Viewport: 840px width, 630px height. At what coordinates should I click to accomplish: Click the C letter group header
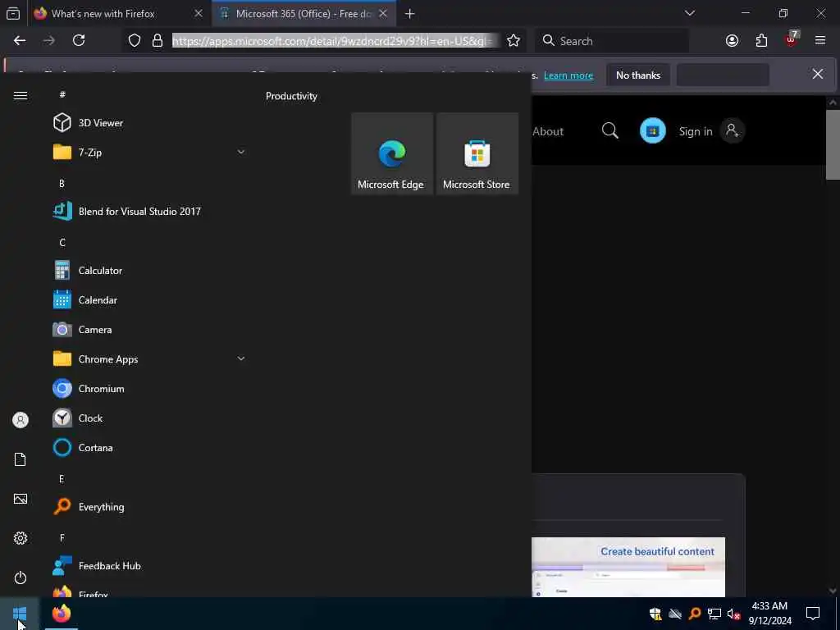click(x=62, y=243)
